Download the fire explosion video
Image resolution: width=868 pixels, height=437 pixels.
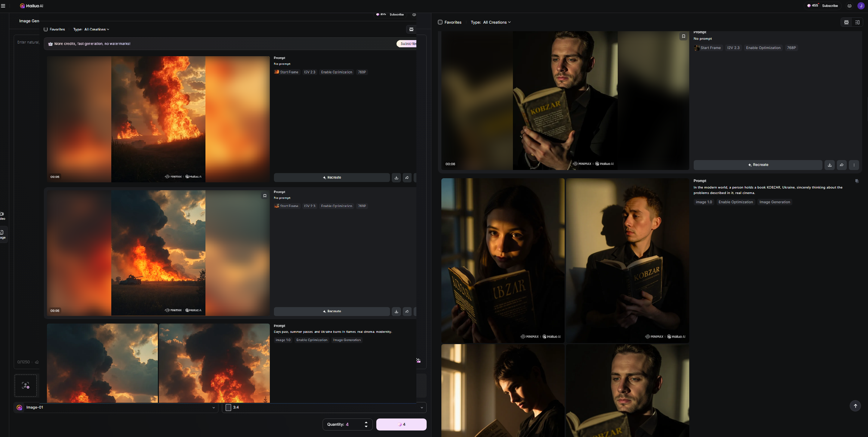tap(396, 178)
